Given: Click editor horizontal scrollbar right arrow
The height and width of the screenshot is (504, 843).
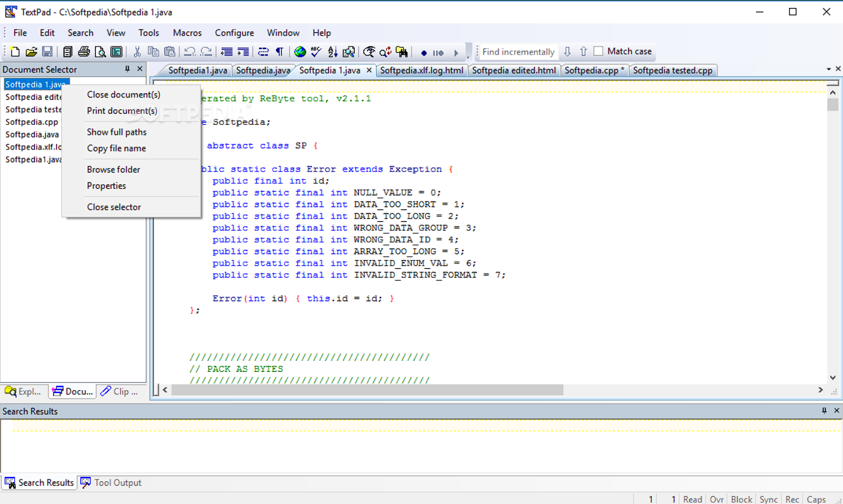Looking at the screenshot, I should click(x=820, y=390).
